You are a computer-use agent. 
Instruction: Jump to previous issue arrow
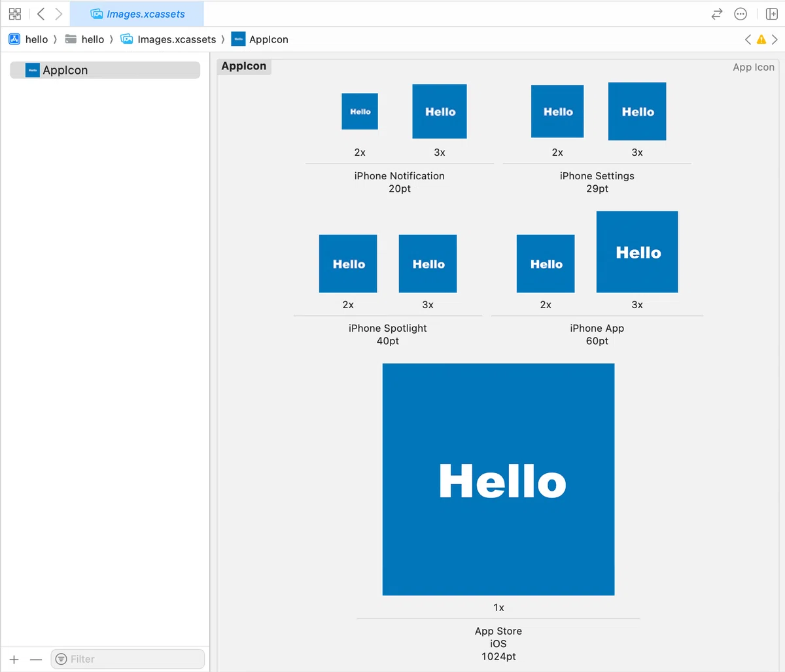tap(748, 39)
